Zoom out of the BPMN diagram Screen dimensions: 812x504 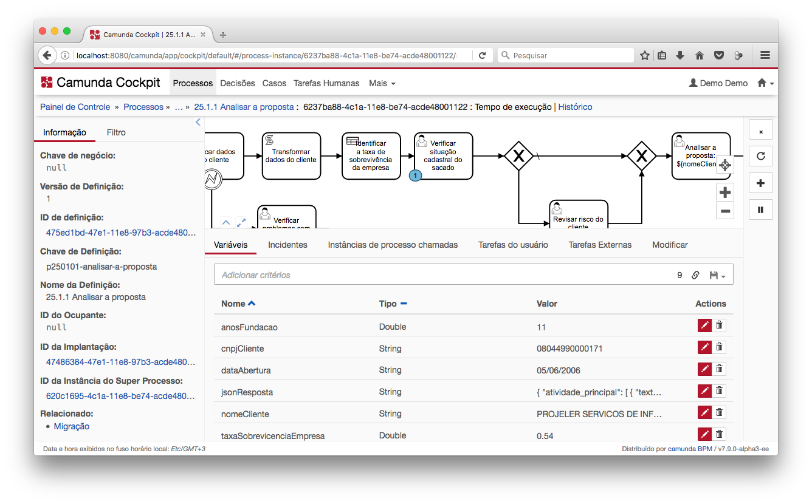click(x=724, y=211)
